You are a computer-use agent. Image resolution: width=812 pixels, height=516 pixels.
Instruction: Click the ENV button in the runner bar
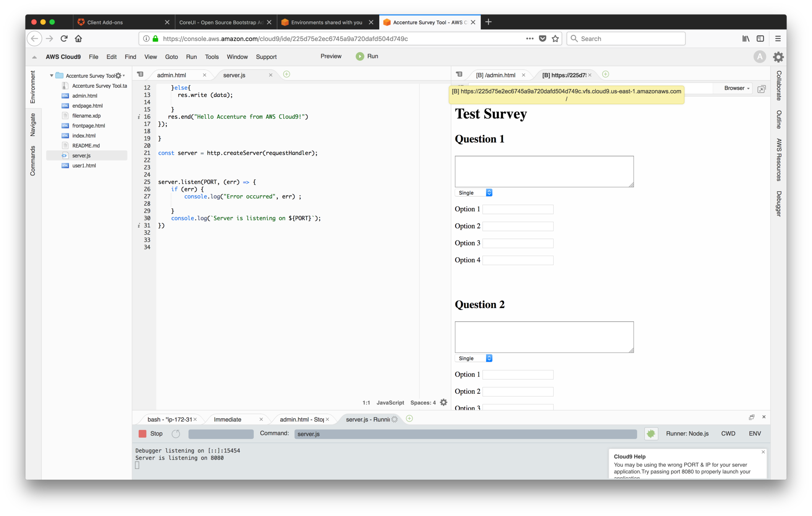click(x=755, y=433)
